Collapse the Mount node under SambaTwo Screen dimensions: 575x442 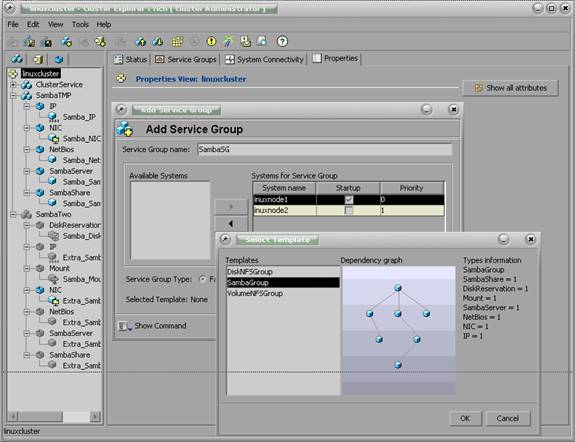tap(27, 269)
